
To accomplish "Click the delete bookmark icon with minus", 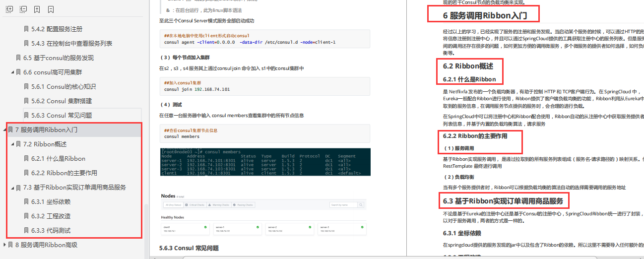I will tap(51, 9).
